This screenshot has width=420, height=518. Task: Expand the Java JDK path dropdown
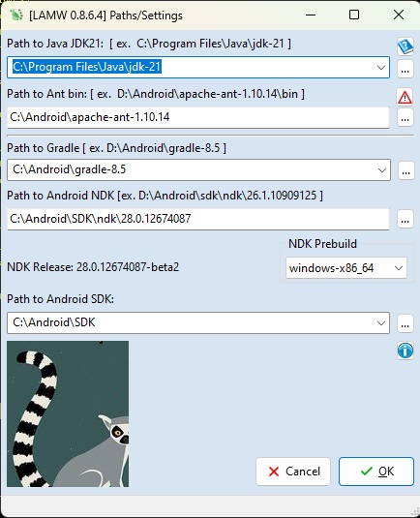point(380,68)
